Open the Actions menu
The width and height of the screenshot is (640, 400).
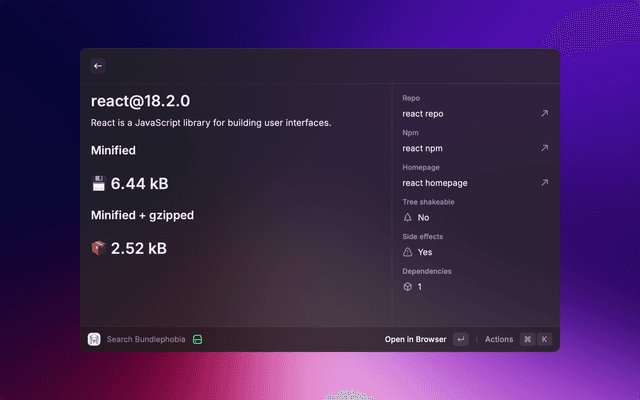click(499, 339)
